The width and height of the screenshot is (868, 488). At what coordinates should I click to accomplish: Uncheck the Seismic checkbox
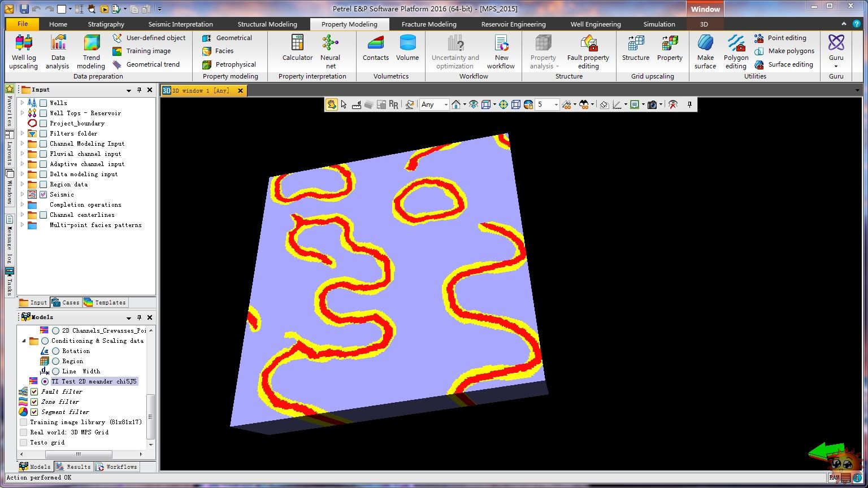click(x=44, y=194)
